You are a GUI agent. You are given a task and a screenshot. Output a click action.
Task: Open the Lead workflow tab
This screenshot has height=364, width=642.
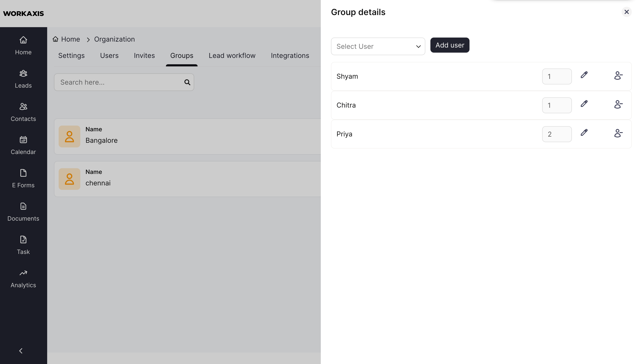[232, 56]
